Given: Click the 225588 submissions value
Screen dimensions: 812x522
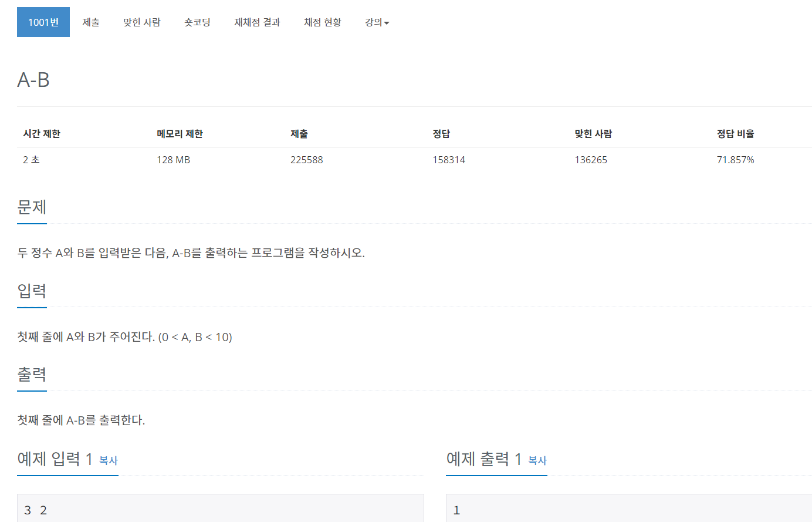Looking at the screenshot, I should [306, 160].
